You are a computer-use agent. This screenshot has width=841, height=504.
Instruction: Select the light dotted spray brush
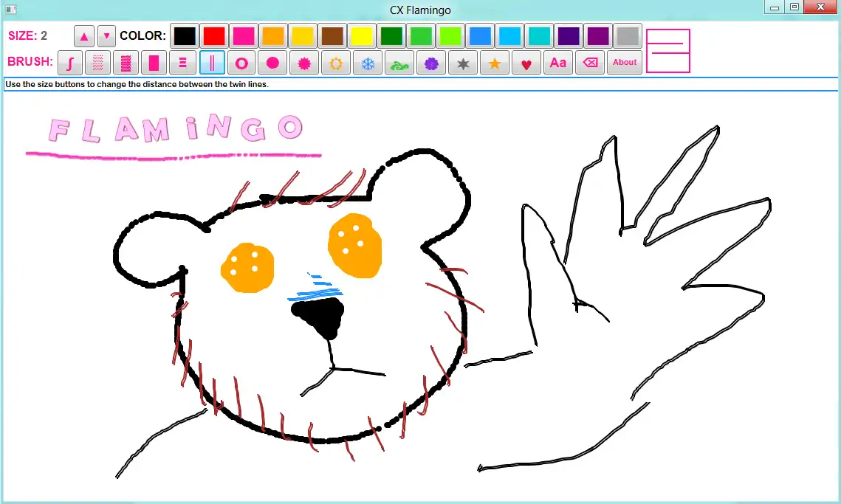(x=97, y=63)
